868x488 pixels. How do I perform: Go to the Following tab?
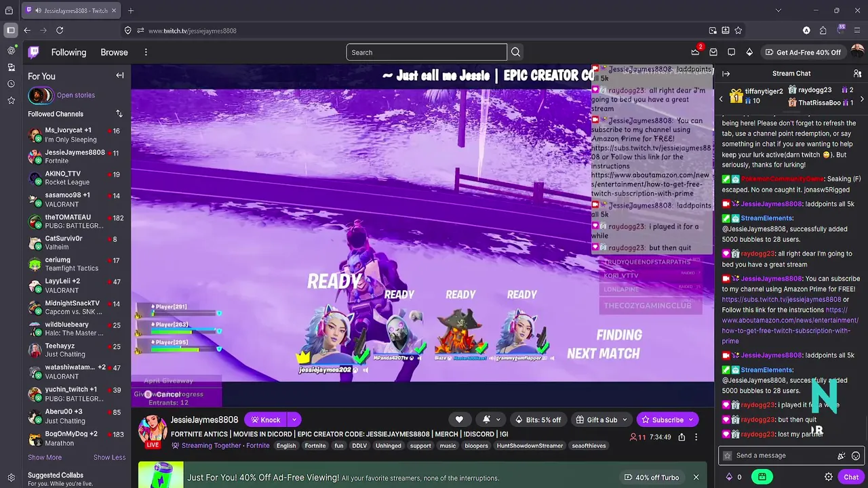[68, 52]
